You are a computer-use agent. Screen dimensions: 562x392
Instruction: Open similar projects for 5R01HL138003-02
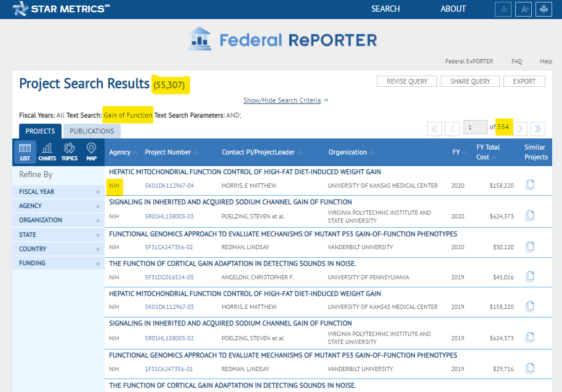530,337
